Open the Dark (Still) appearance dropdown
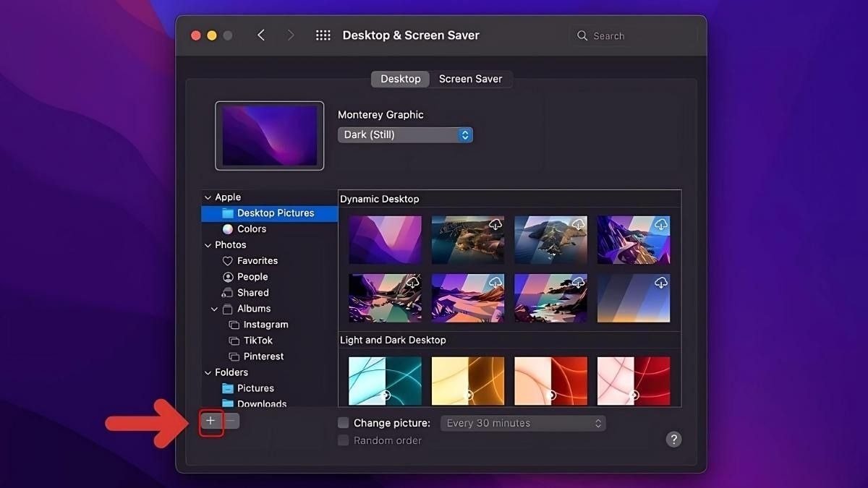868x488 pixels. click(x=404, y=134)
